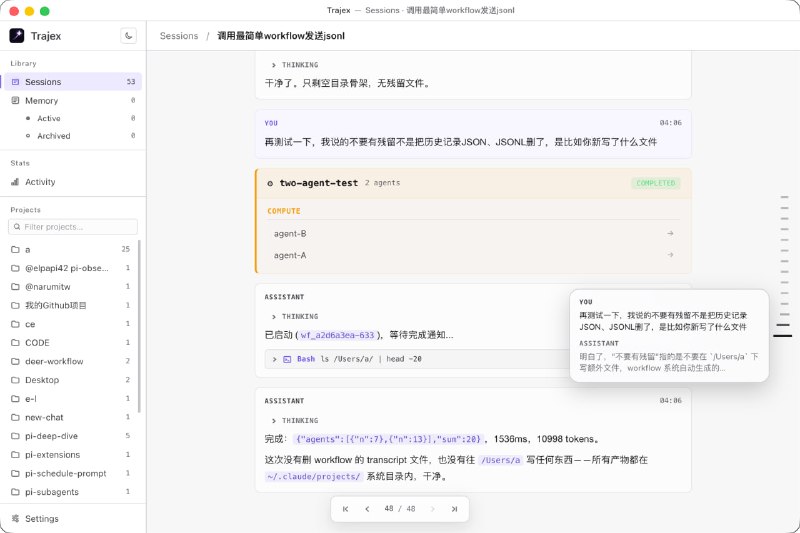Click the Trajex app logo icon
The width and height of the screenshot is (800, 533).
tap(17, 36)
